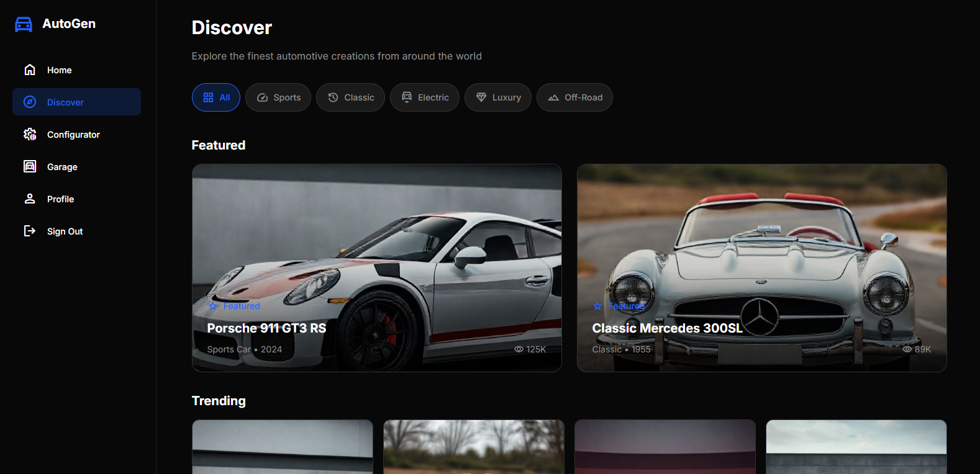980x474 pixels.
Task: Open the Configurator page
Action: [76, 134]
